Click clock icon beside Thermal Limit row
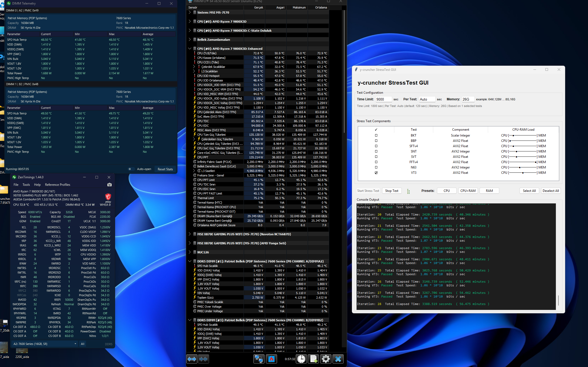 pos(195,198)
